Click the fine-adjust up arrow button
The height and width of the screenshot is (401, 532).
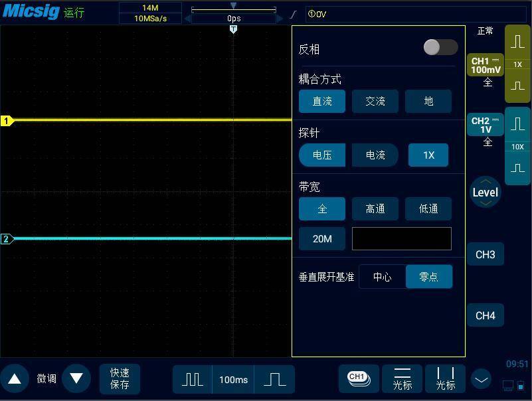point(15,378)
